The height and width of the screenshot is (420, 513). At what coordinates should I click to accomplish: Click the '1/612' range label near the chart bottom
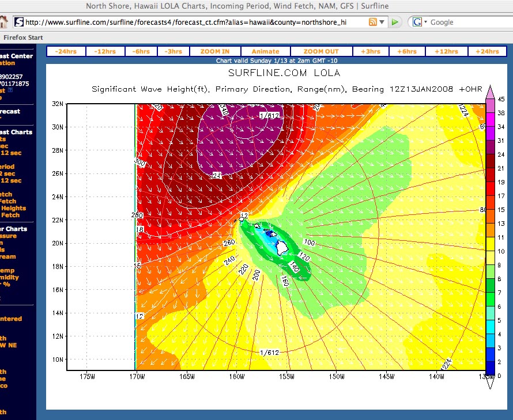point(269,353)
